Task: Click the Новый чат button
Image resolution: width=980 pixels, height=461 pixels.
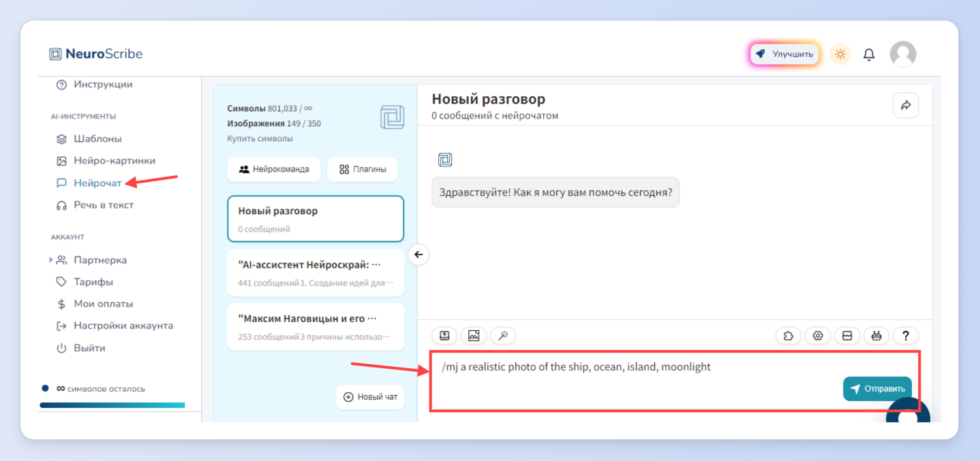Action: [370, 397]
